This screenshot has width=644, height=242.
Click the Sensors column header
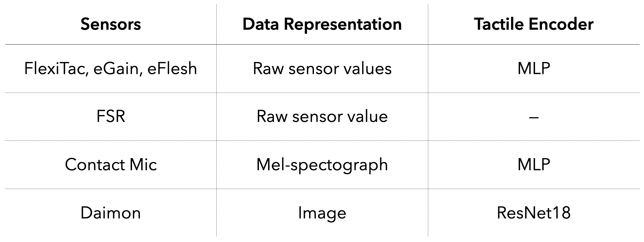coord(110,24)
